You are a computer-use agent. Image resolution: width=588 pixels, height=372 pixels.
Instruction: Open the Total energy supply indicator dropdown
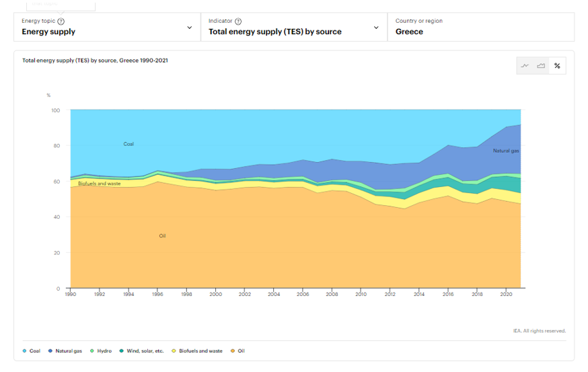coord(376,28)
